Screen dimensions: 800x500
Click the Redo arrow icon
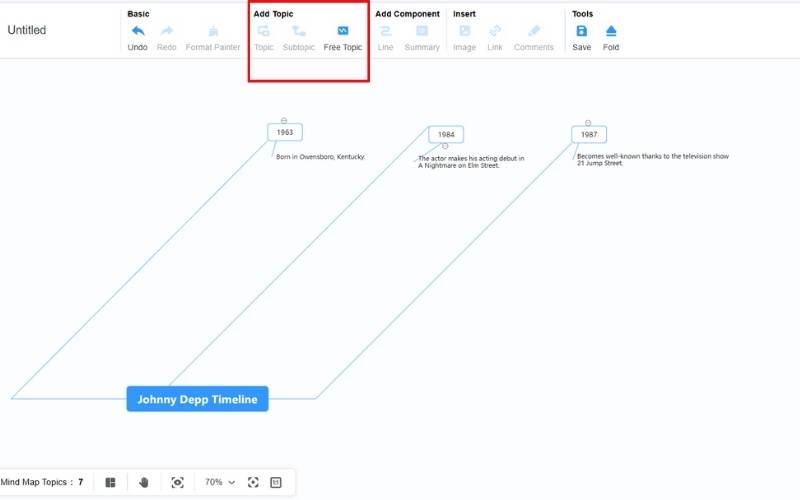click(x=166, y=31)
